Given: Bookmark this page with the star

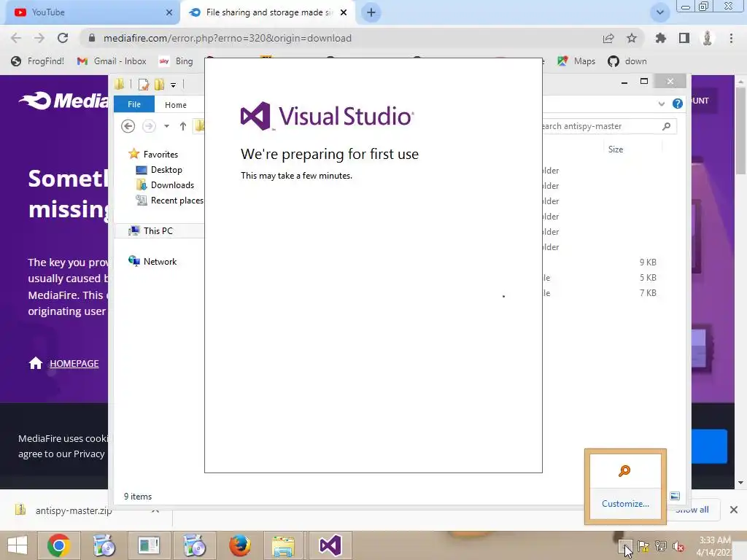Looking at the screenshot, I should pyautogui.click(x=632, y=38).
